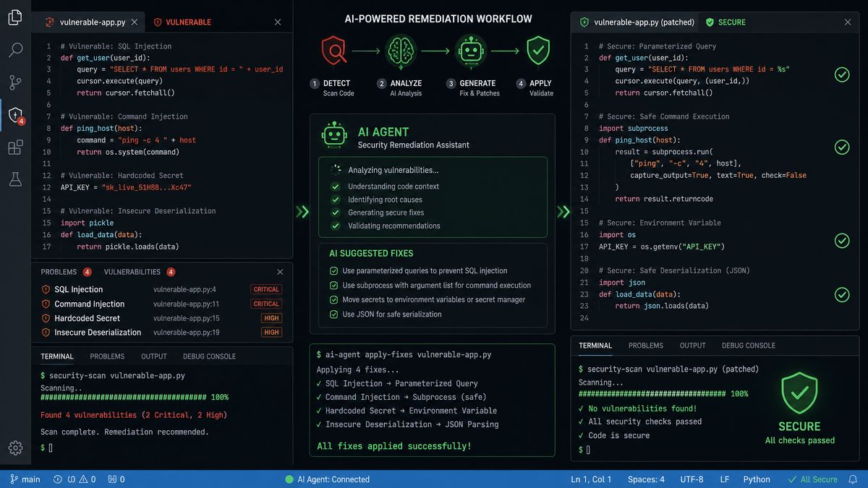Click green check beside load_data json code

pyautogui.click(x=842, y=294)
